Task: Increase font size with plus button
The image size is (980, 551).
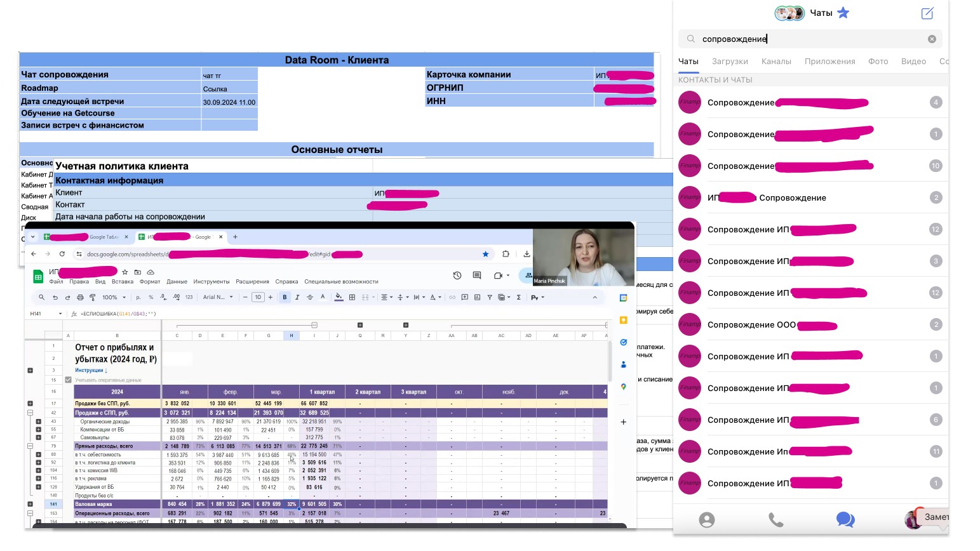Action: [x=271, y=297]
